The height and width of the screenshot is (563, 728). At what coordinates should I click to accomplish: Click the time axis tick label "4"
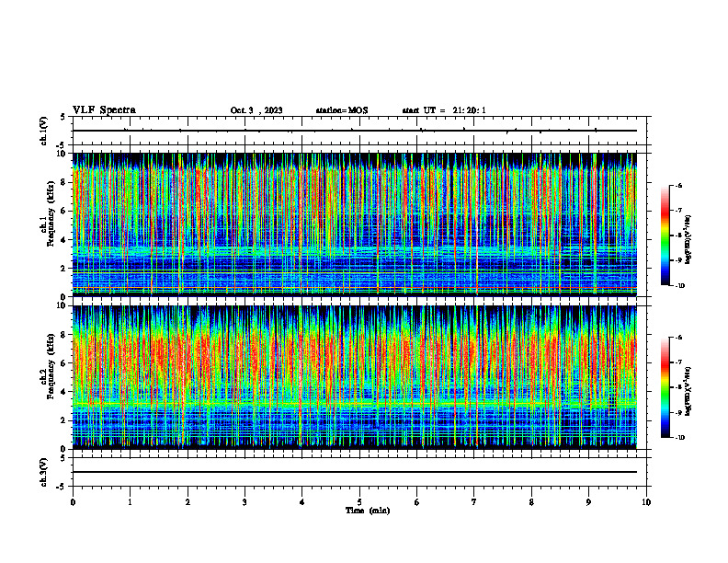(302, 502)
